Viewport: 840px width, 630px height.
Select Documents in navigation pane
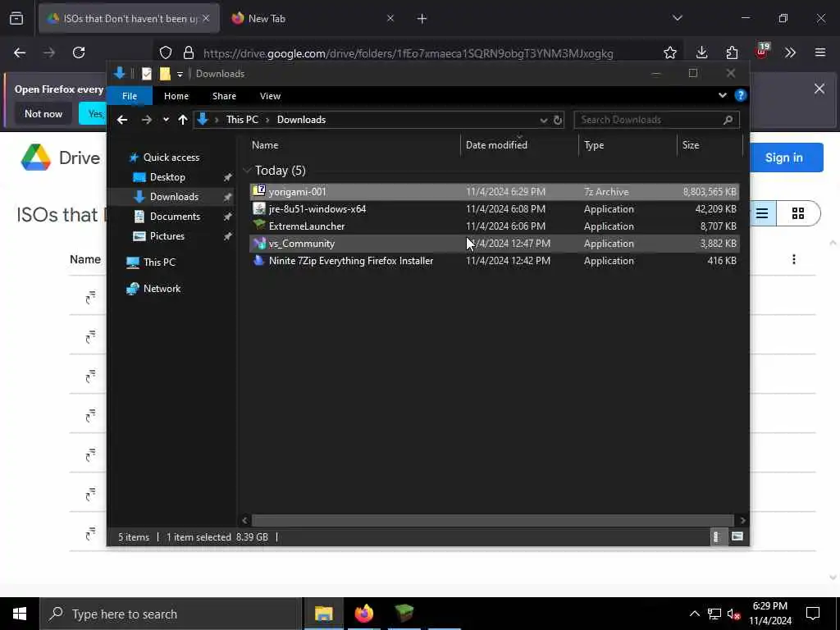click(x=175, y=216)
